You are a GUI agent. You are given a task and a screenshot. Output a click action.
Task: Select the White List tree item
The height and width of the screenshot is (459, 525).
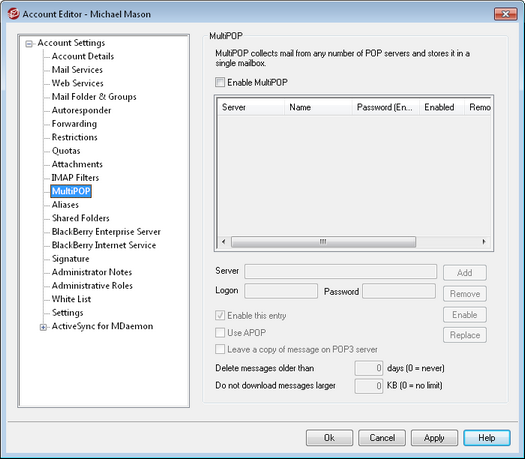coord(71,299)
